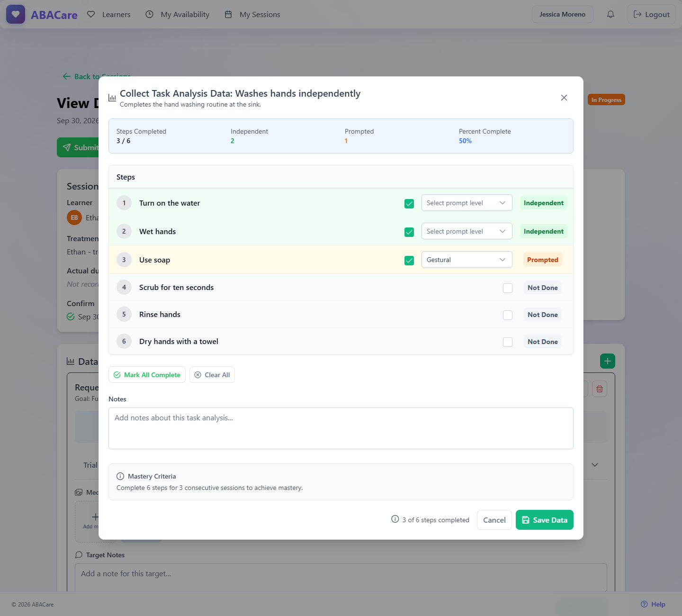Click the step number 1 circle
The width and height of the screenshot is (682, 616).
pyautogui.click(x=124, y=203)
